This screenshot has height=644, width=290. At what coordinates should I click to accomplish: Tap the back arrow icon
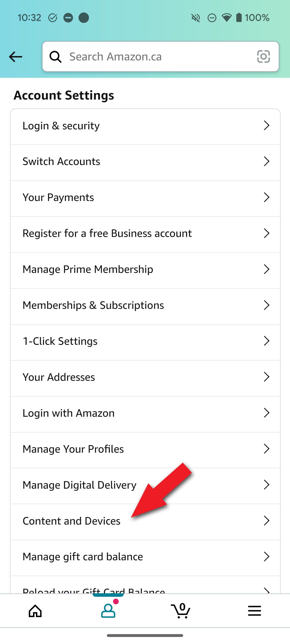[16, 57]
